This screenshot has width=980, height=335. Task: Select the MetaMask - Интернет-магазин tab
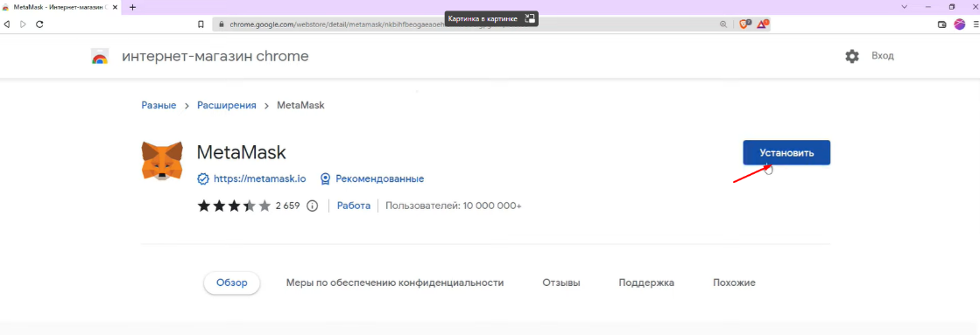tap(60, 7)
